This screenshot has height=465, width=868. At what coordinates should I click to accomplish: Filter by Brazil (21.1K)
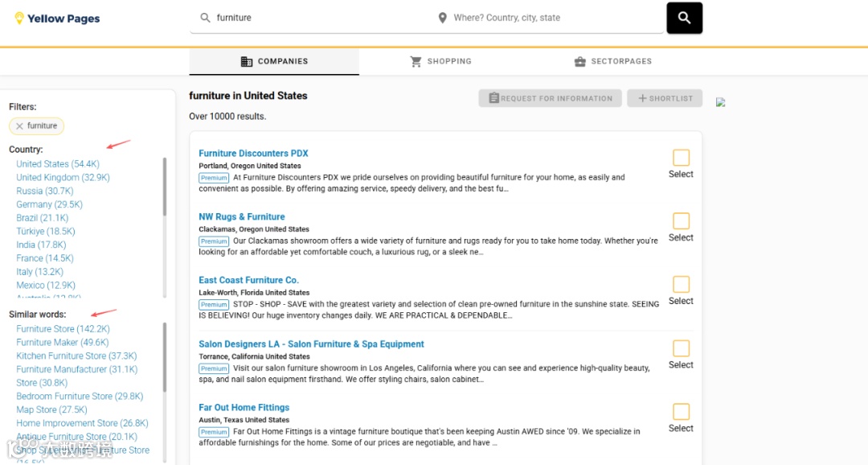(x=42, y=218)
